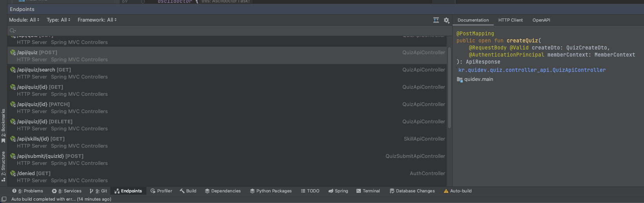The image size is (644, 203).
Task: Open the Profiler tool window
Action: (161, 191)
